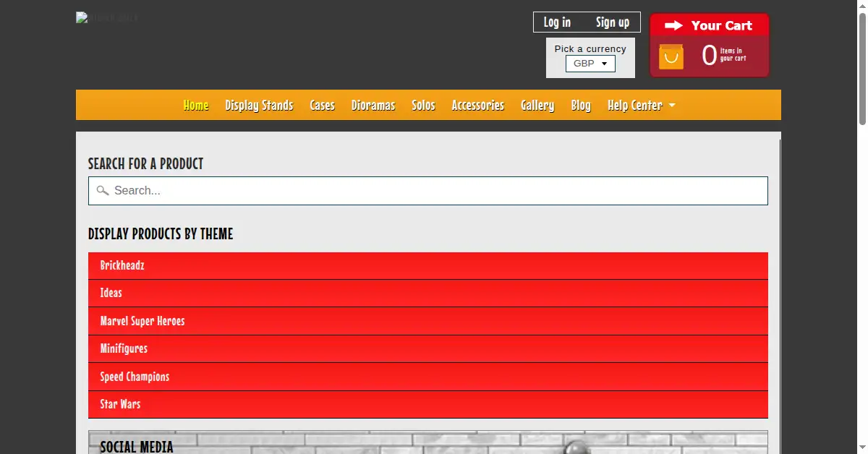Visit the Blog
The height and width of the screenshot is (454, 868).
(581, 106)
